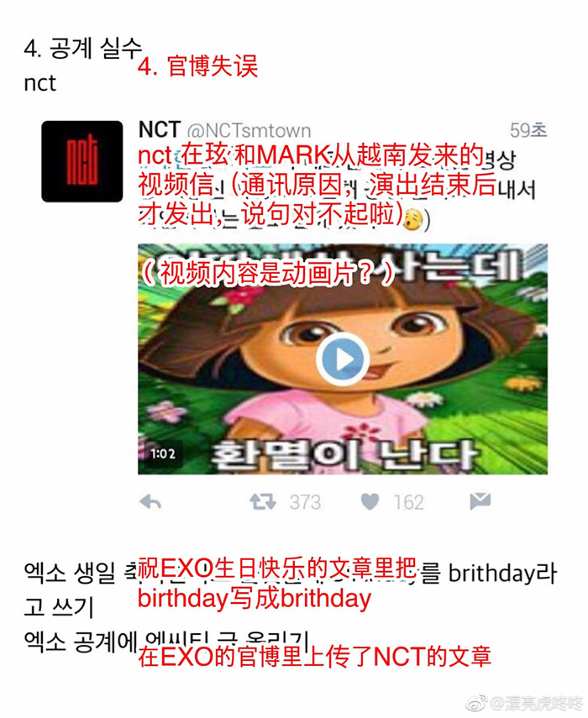
Task: Click the 1:02 video duration badge
Action: tap(163, 453)
